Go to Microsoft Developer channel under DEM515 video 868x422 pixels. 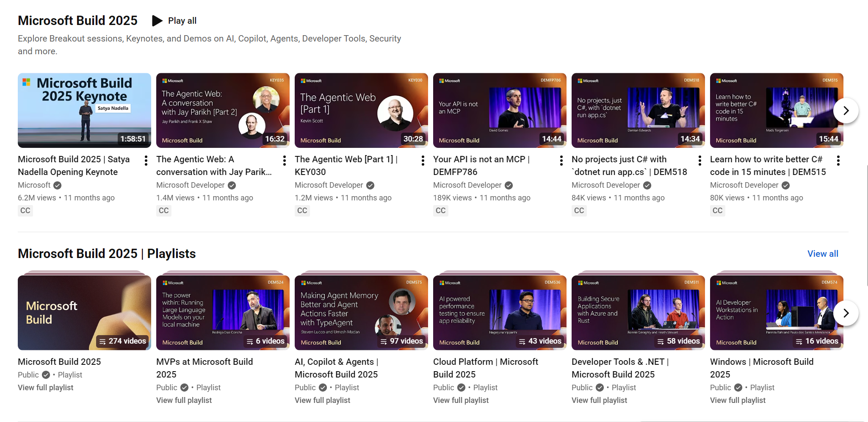(x=744, y=185)
